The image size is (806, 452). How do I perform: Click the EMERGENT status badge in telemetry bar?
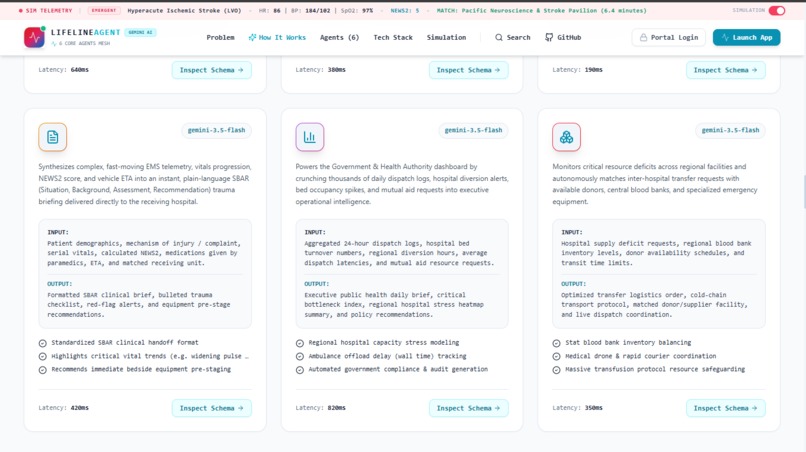(x=103, y=10)
